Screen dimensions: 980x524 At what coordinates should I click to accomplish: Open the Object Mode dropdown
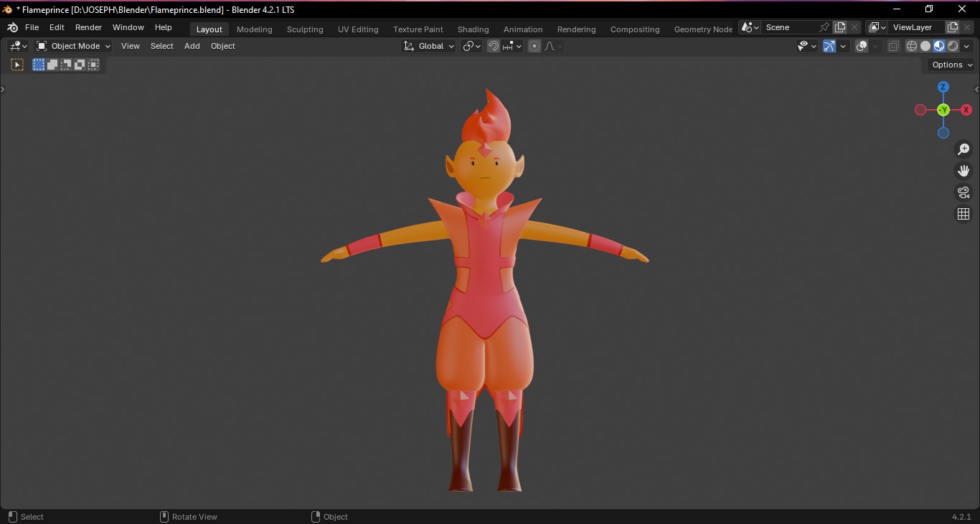tap(73, 46)
